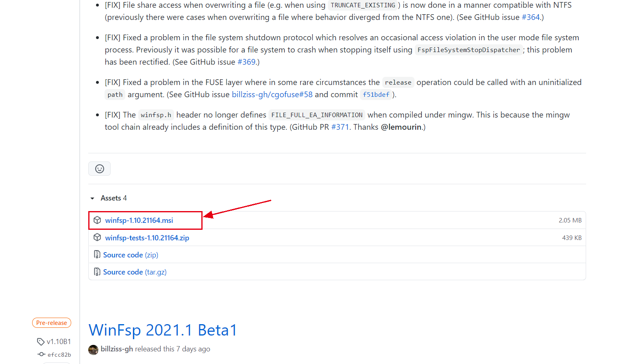Viewport: 628px width, 364px height.
Task: Download winfsp-tests-1.10.21164.zip
Action: click(x=147, y=238)
